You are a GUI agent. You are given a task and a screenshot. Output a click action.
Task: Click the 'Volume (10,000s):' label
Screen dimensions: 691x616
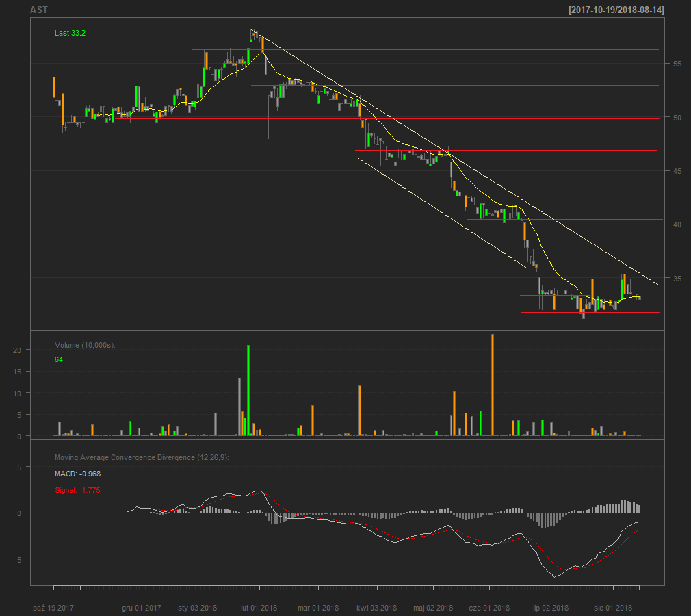point(85,345)
